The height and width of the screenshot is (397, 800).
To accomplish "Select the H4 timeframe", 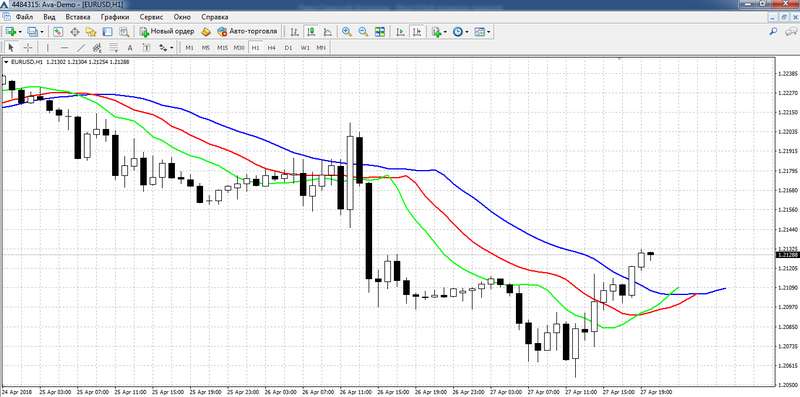I will pyautogui.click(x=271, y=47).
